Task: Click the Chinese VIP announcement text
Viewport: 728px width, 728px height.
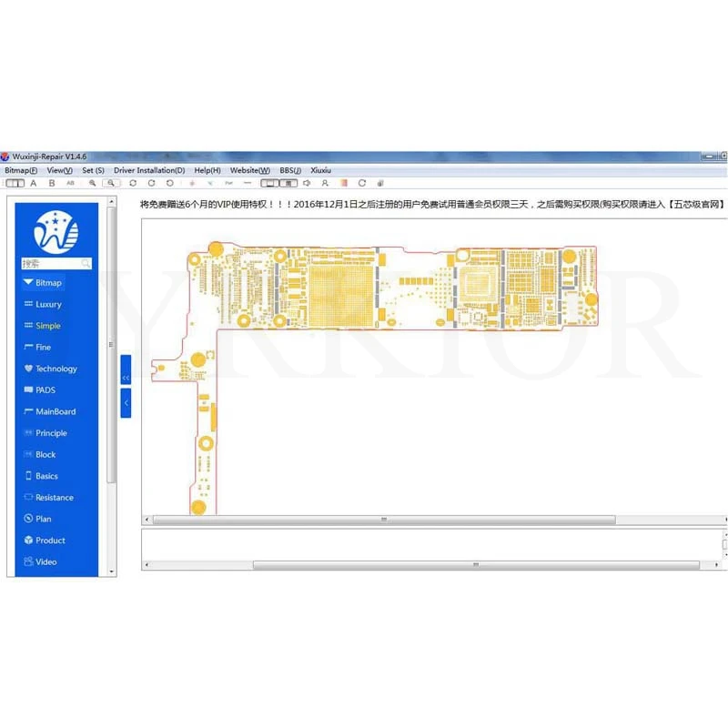Action: point(431,204)
